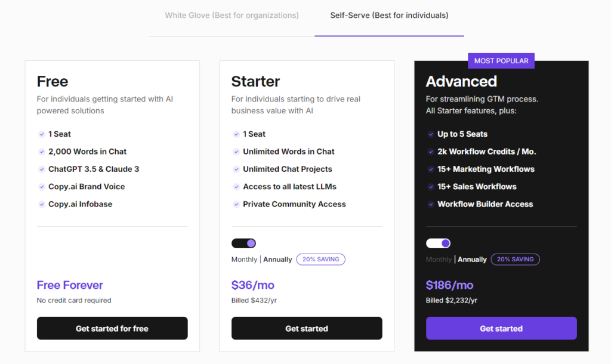
Task: Click checkmark icon next to Private Community Access
Action: tap(236, 204)
